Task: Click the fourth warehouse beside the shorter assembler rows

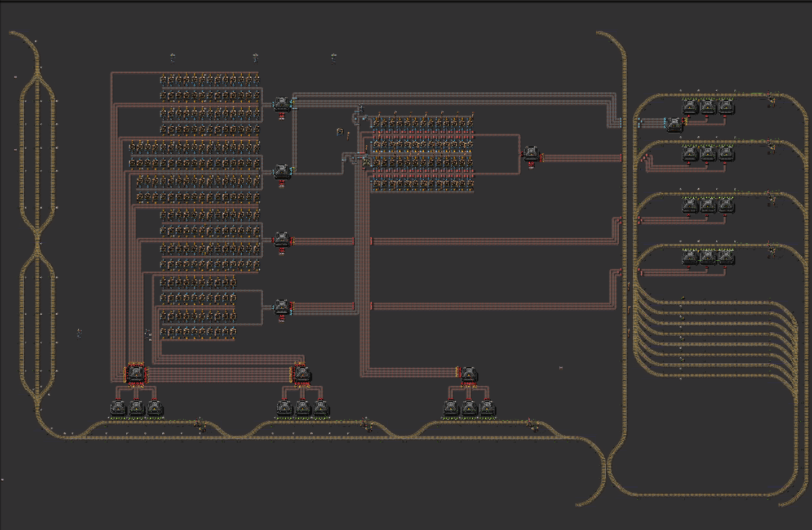Action: tap(282, 307)
